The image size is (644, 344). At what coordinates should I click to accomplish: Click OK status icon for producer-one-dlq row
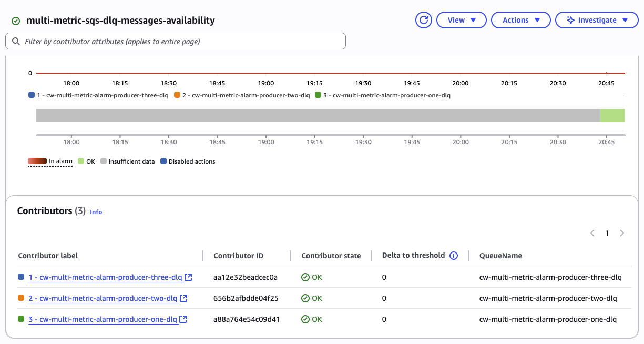pos(304,319)
